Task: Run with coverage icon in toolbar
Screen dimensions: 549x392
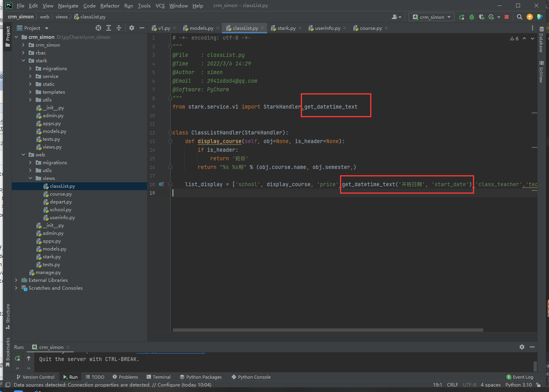Action: click(x=482, y=17)
